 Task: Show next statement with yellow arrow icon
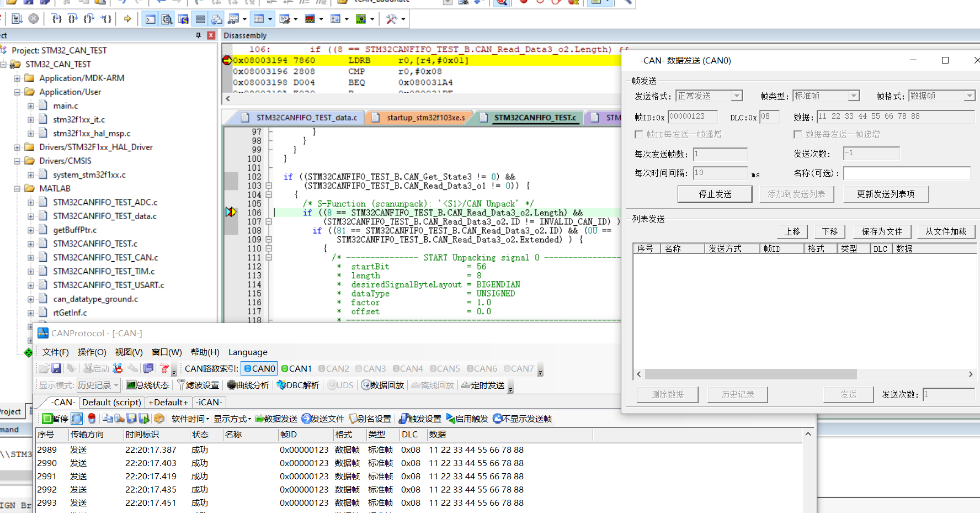click(x=127, y=19)
